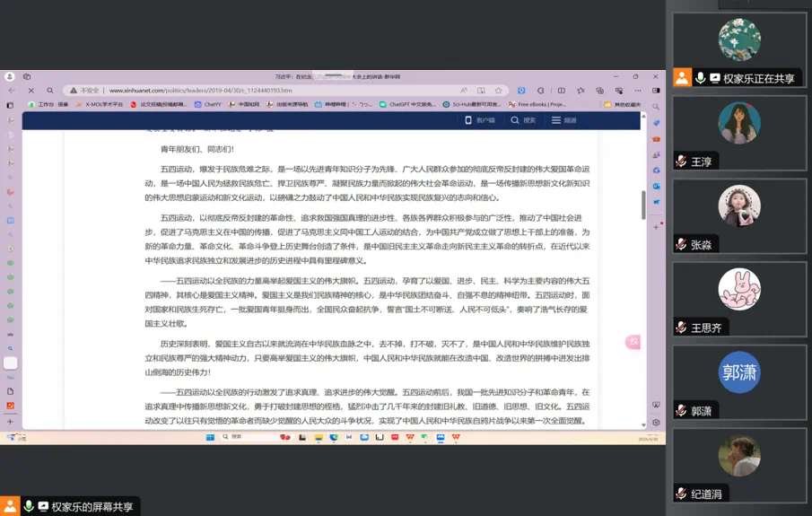Click the pink translate floating button
812x516 pixels.
click(633, 342)
